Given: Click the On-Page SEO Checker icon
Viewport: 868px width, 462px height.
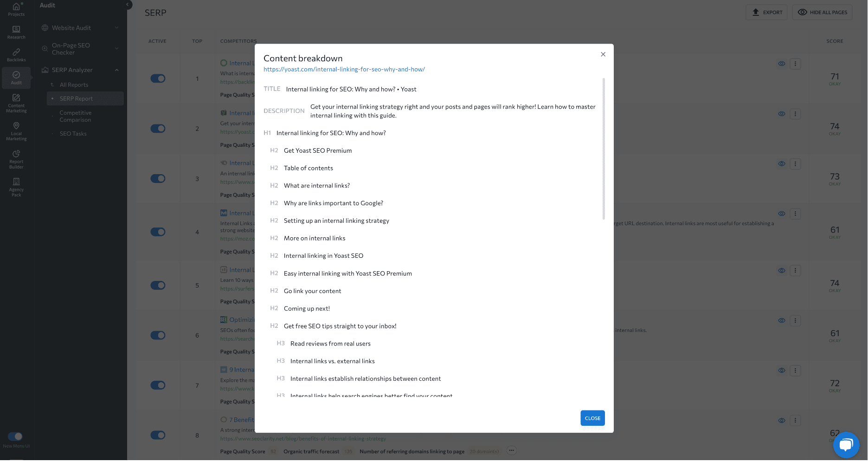Looking at the screenshot, I should point(45,49).
